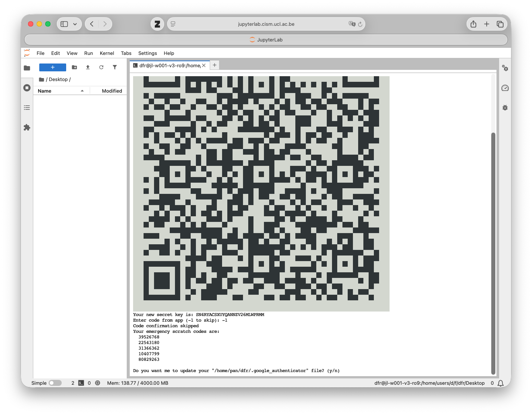Show the Table of Contents panel

pyautogui.click(x=27, y=108)
